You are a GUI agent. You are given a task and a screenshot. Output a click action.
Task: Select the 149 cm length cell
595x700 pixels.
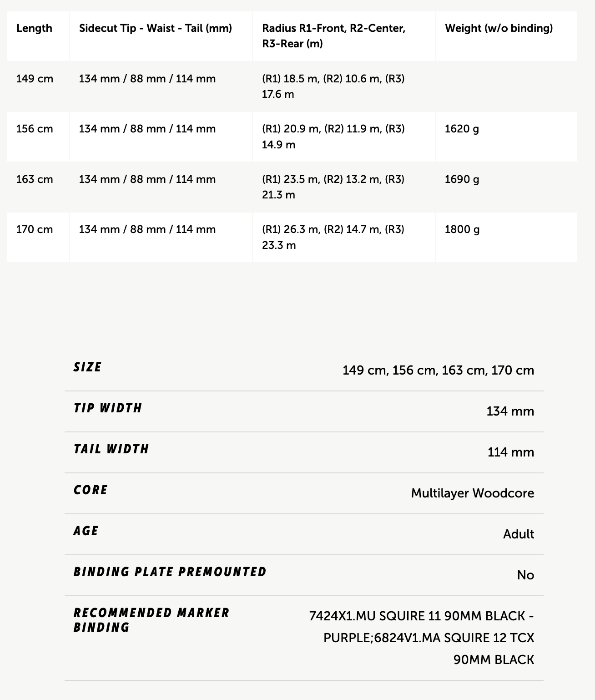click(x=35, y=79)
